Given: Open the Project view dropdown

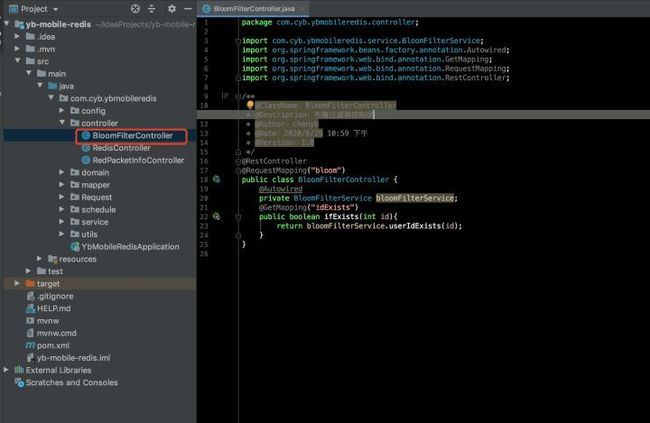Looking at the screenshot, I should click(56, 9).
